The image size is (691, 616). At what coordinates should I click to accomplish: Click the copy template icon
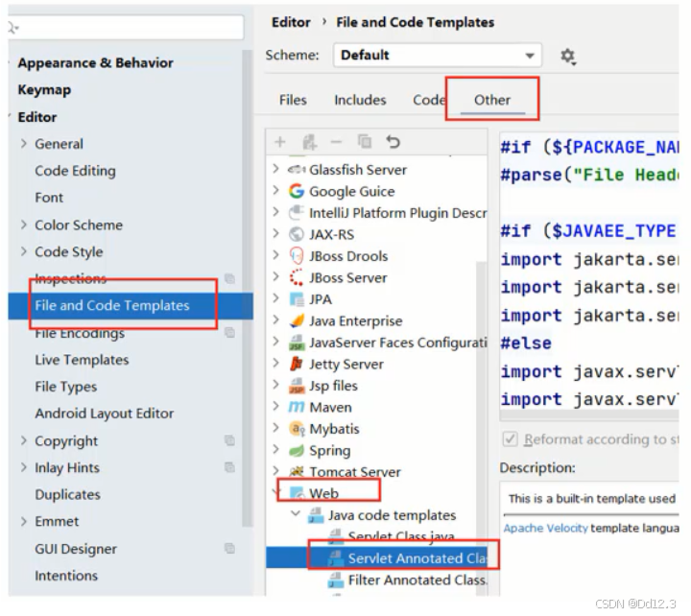[x=365, y=142]
